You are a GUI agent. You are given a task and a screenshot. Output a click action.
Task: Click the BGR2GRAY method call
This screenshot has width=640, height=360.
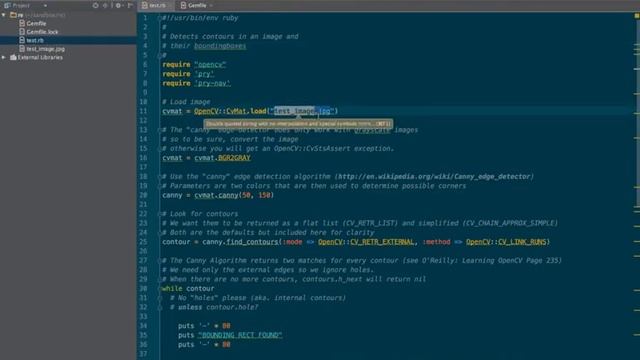pyautogui.click(x=234, y=158)
